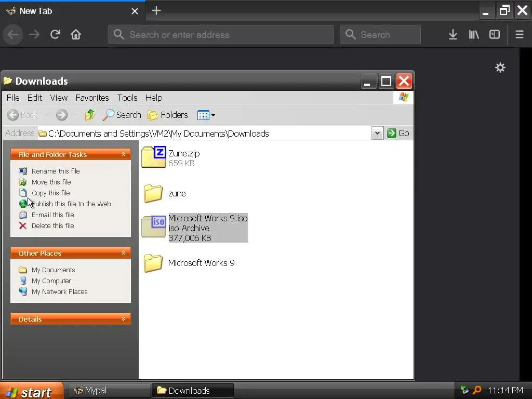Click E-mail this file
Viewport: 532px width, 399px height.
(x=52, y=215)
